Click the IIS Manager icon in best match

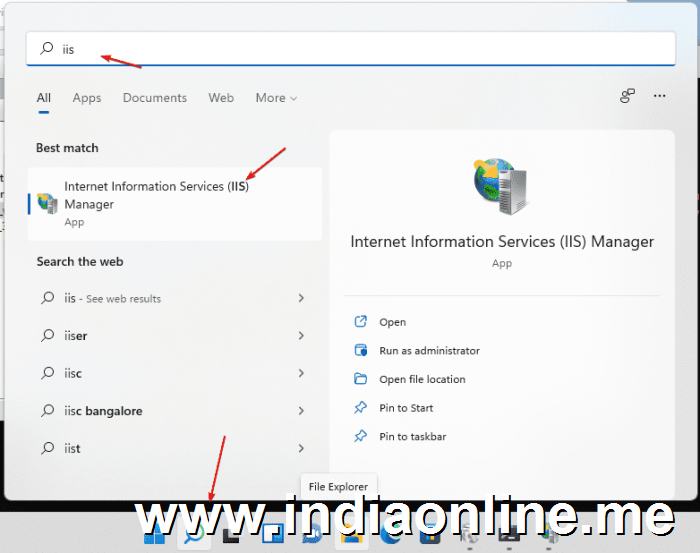[x=47, y=203]
